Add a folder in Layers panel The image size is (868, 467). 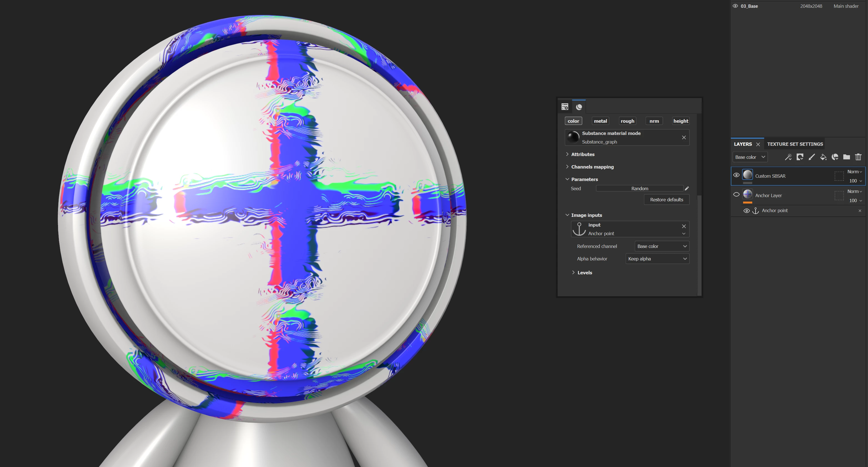tap(846, 157)
